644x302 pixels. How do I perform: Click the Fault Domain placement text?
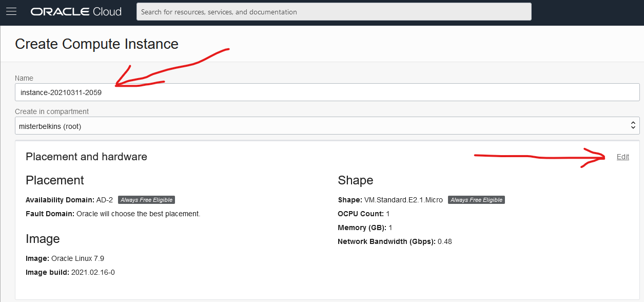tap(113, 214)
